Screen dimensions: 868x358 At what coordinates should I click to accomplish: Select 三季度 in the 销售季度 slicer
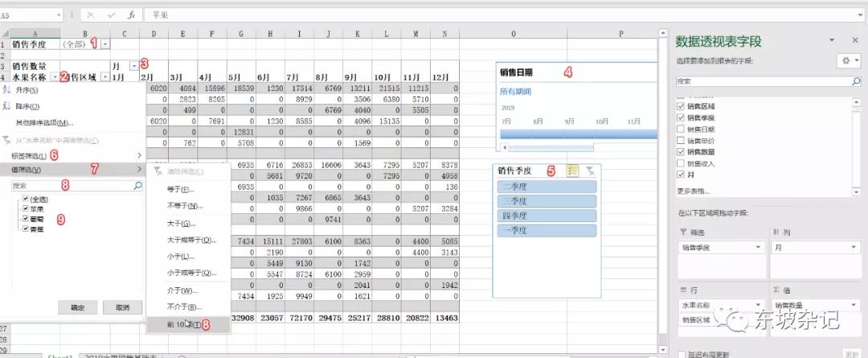click(x=547, y=201)
